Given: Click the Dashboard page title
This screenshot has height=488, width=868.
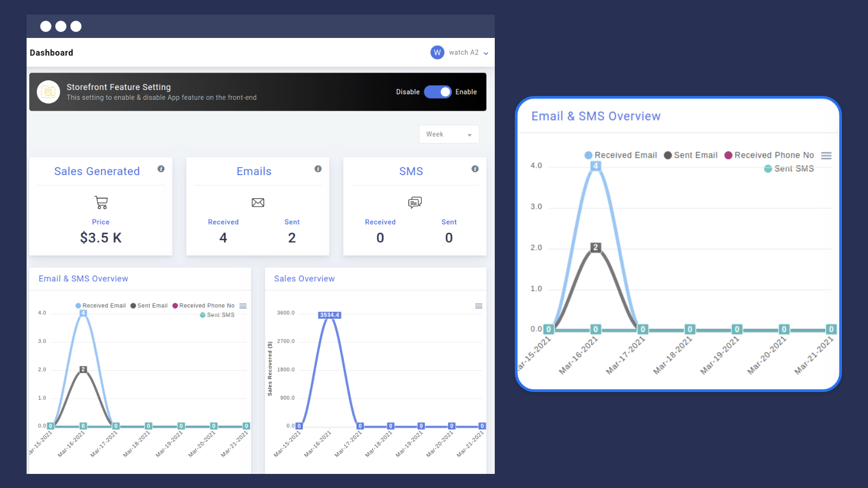Looking at the screenshot, I should (52, 53).
